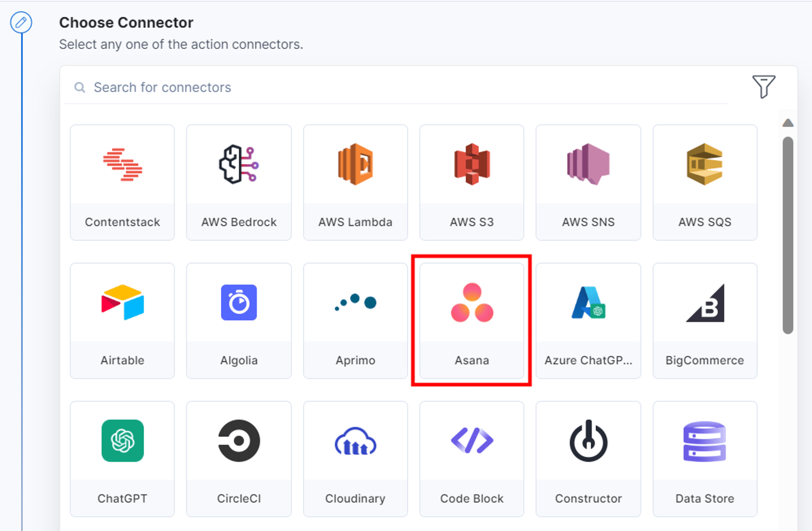Pick the AWS SQS connector icon
Image resolution: width=812 pixels, height=531 pixels.
pos(705,165)
